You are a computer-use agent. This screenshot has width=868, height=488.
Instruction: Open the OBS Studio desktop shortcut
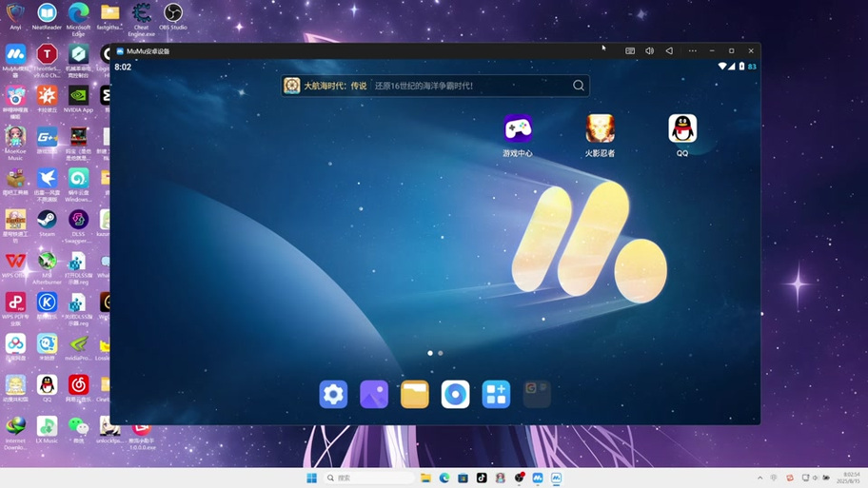click(172, 16)
